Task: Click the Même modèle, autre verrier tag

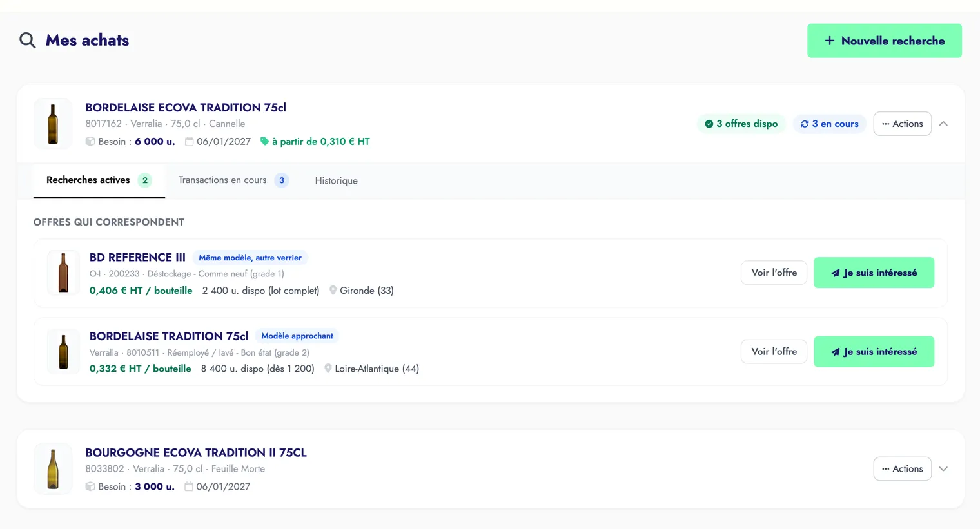Action: pos(250,258)
